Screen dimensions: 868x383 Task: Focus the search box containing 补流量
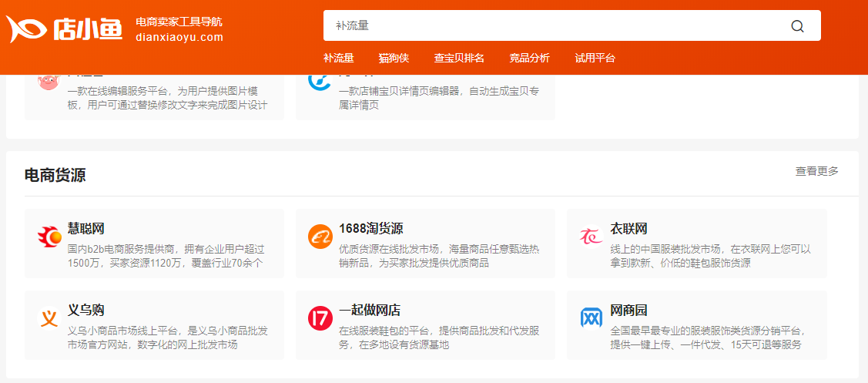click(x=571, y=25)
